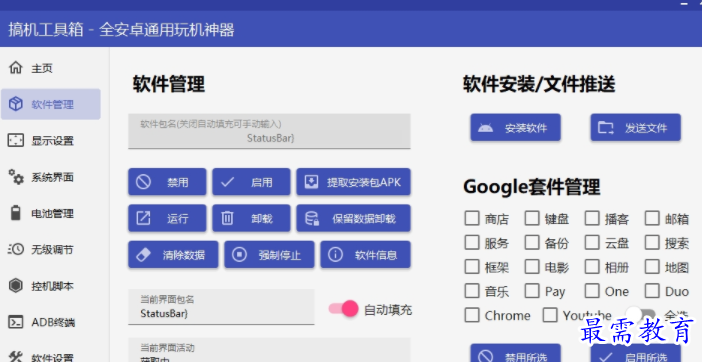Open 控机脚本 section
Image resolution: width=702 pixels, height=362 pixels.
50,285
